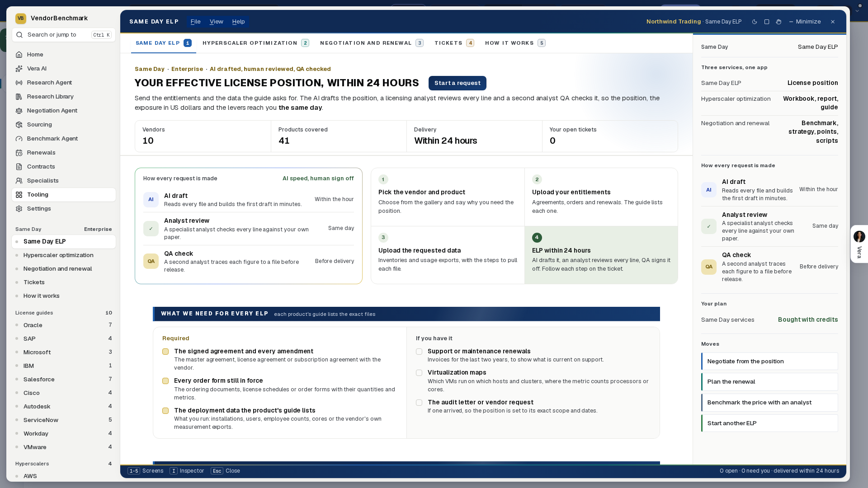Open the Help menu

click(239, 22)
